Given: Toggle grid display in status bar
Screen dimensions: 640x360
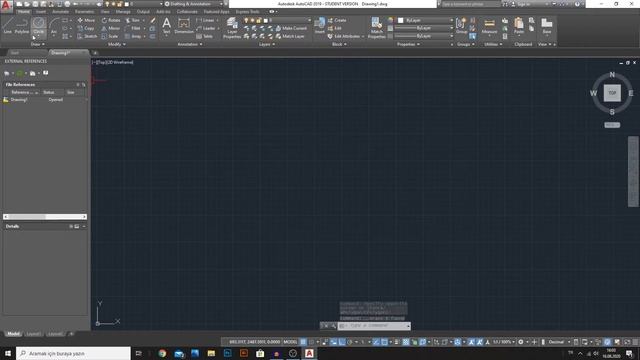Looking at the screenshot, I should 303,342.
